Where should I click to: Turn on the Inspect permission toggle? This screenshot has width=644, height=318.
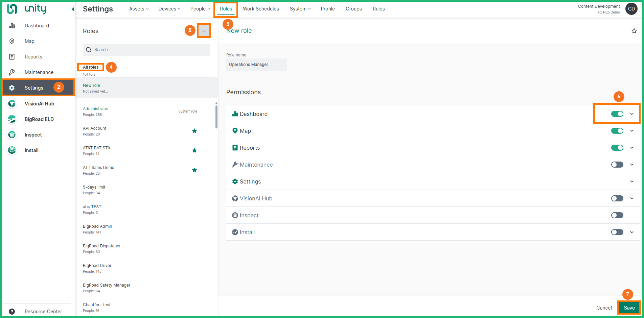(x=617, y=215)
